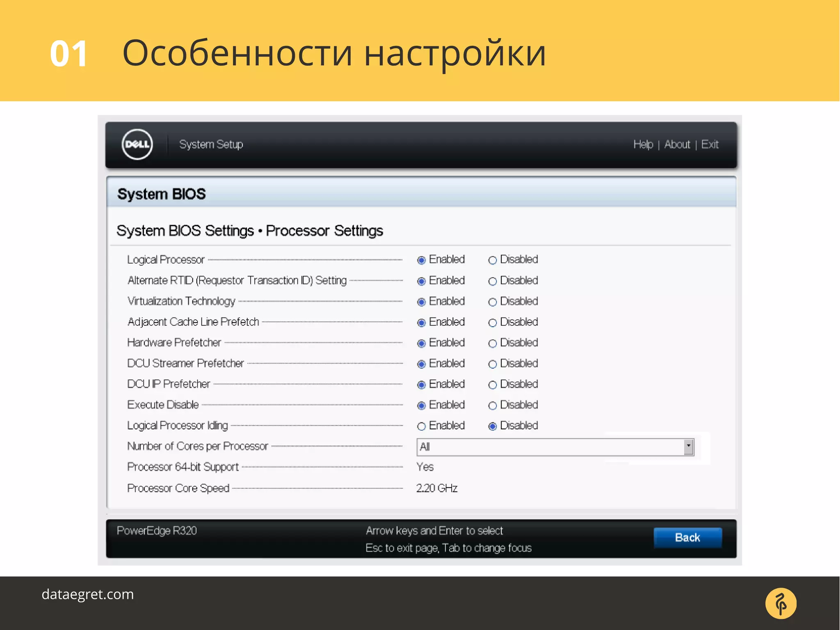
Task: Select Disabled for Adjacent Cache Line Prefetch
Action: 493,323
